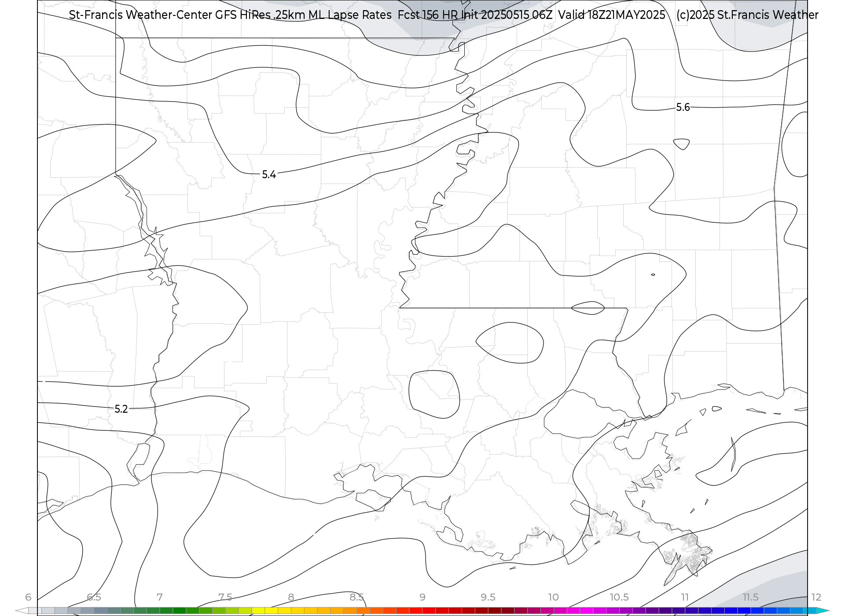Click colorbar tick label 11.5
This screenshot has height=616, width=845.
(x=750, y=597)
